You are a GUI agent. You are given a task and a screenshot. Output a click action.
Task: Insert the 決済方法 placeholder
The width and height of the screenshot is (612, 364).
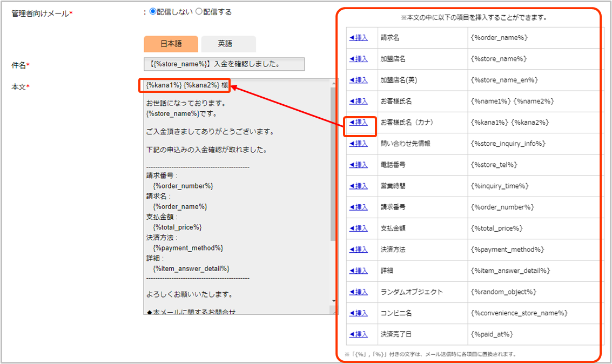[x=359, y=250]
